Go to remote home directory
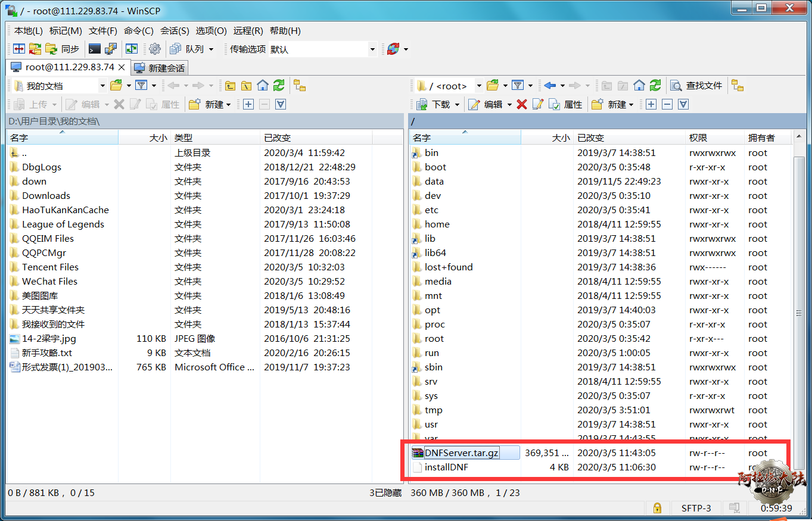The width and height of the screenshot is (812, 521). [x=639, y=86]
